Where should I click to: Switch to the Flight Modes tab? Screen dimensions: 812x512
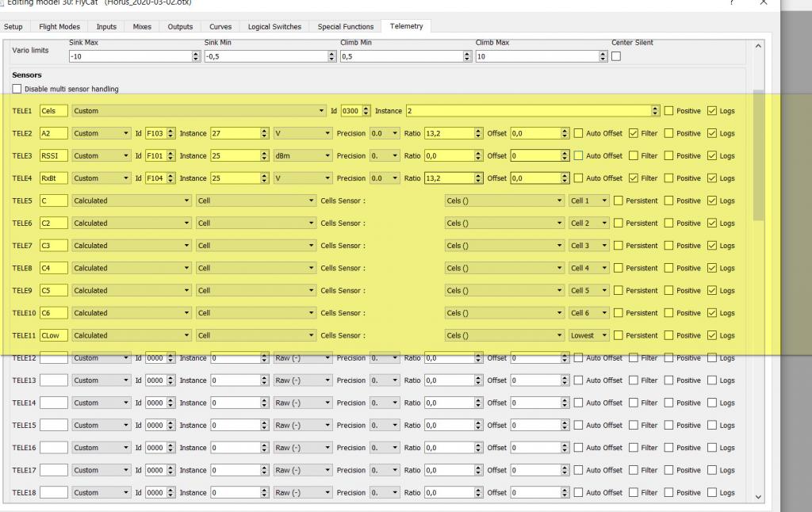pos(59,26)
